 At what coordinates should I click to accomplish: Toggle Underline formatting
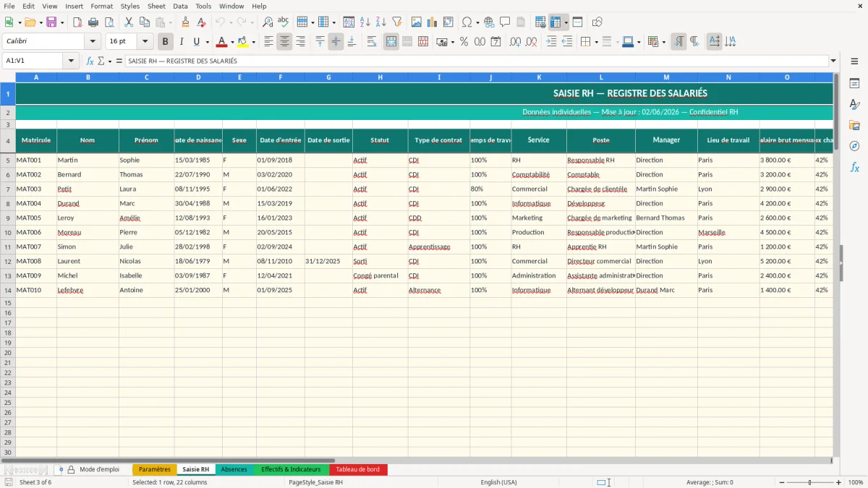click(x=196, y=42)
